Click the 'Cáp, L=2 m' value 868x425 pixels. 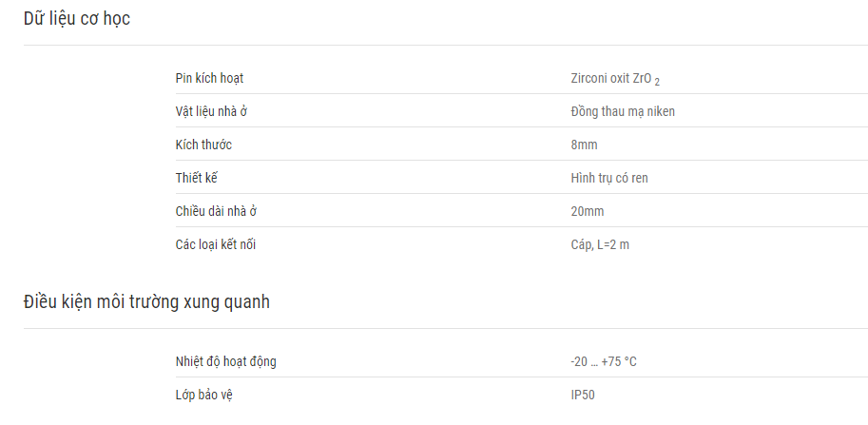(x=600, y=244)
